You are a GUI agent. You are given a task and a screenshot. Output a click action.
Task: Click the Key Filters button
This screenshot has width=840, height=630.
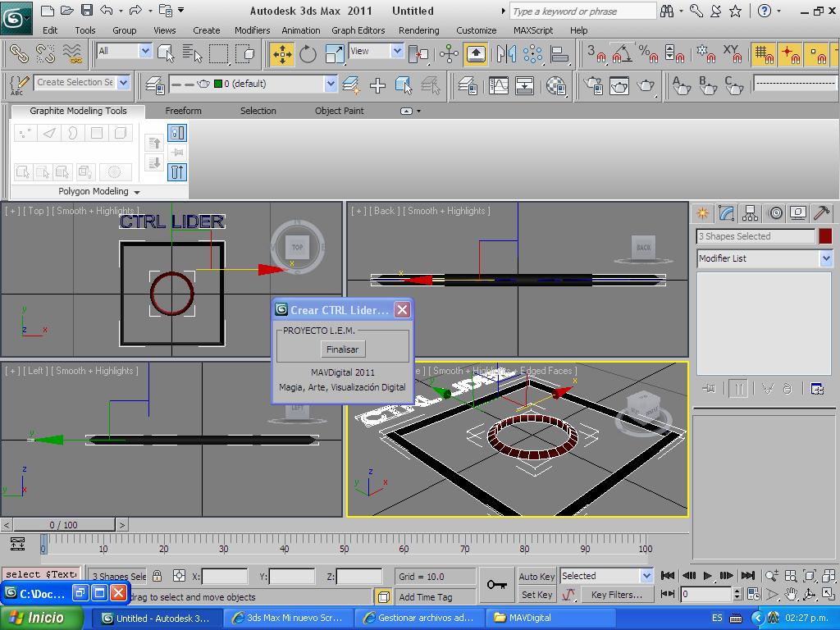point(616,595)
